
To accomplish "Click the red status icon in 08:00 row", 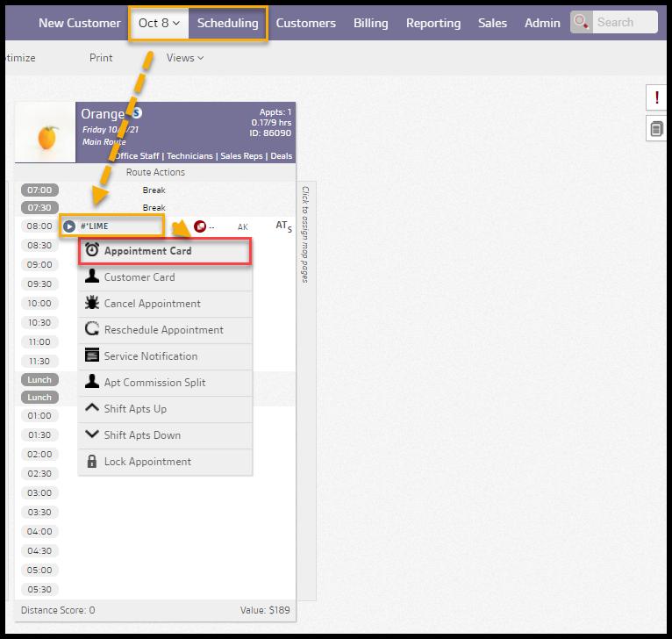I will [x=200, y=226].
